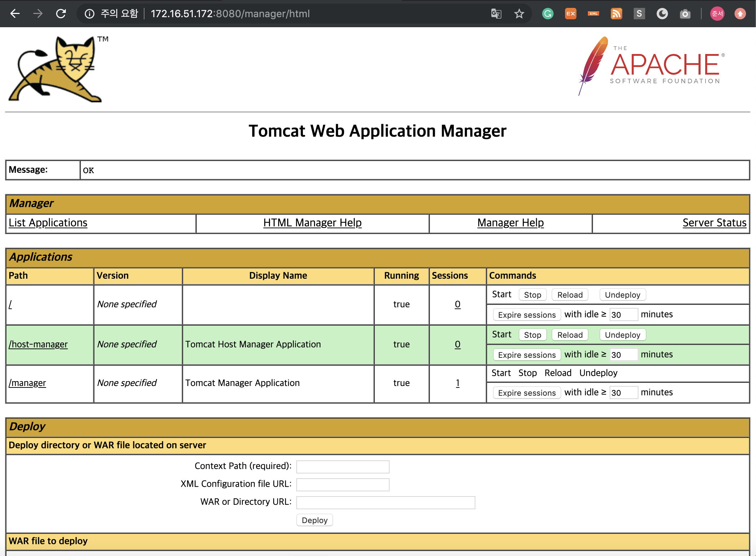Go back with the browser back arrow
The height and width of the screenshot is (556, 756).
click(15, 14)
